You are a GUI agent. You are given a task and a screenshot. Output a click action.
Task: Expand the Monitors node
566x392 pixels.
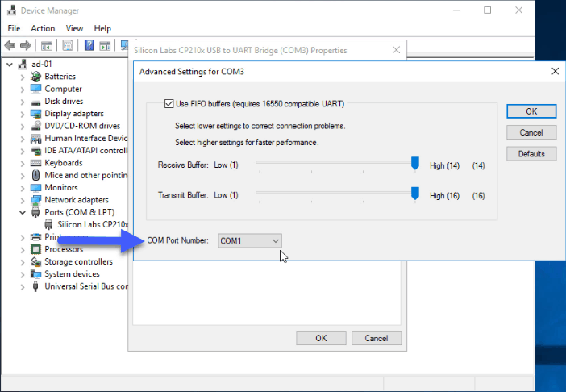(23, 188)
